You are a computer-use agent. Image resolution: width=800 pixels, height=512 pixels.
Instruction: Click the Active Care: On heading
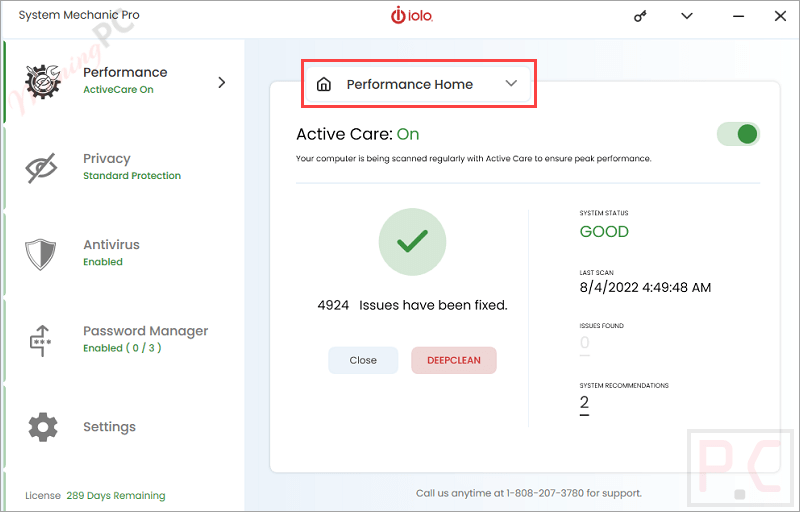(358, 134)
